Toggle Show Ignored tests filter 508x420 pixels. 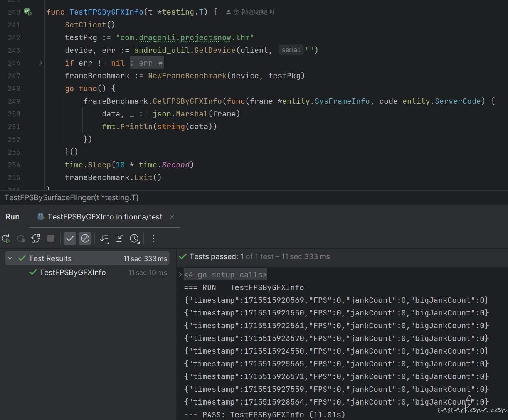[85, 239]
